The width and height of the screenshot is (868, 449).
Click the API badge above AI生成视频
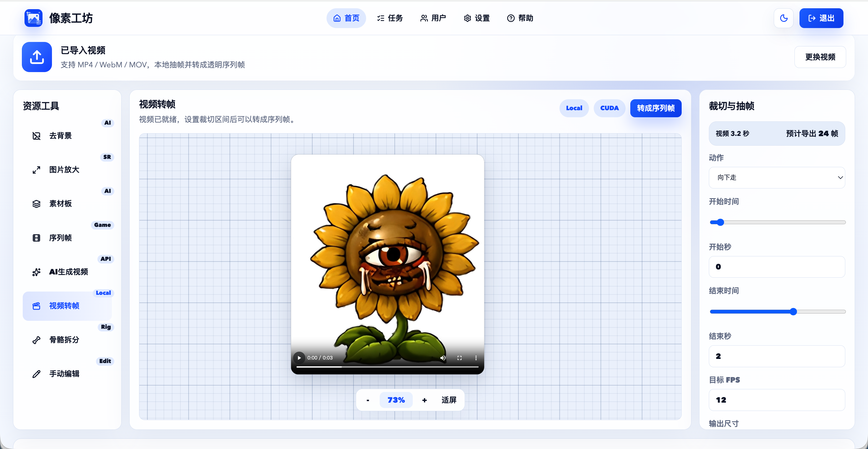pyautogui.click(x=105, y=259)
